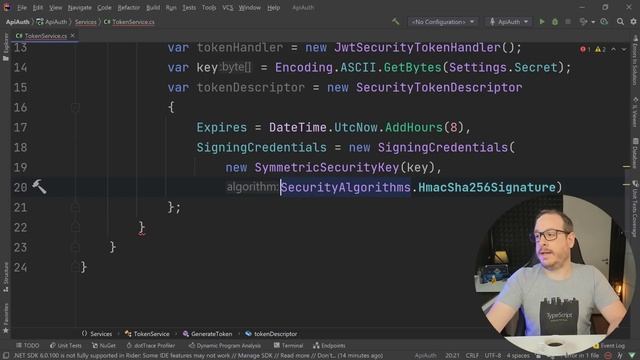This screenshot has height=360, width=640.
Task: Collapse fold marker on line 22
Action: (75, 227)
